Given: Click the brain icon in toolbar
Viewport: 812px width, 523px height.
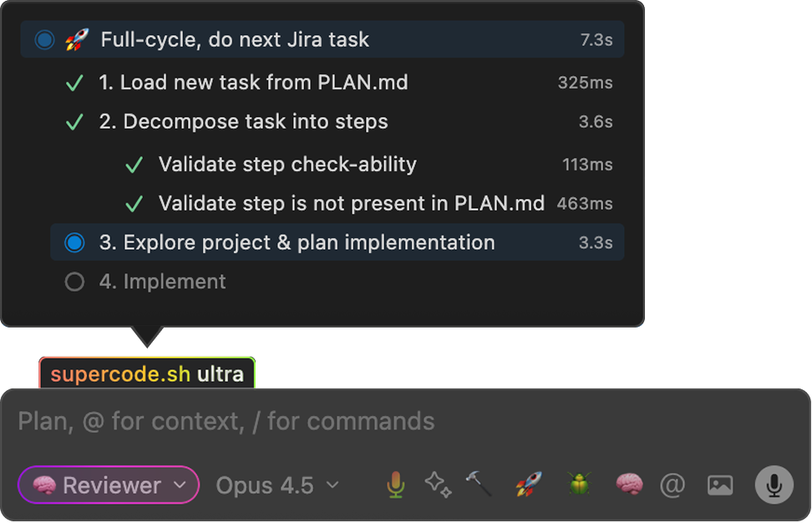Looking at the screenshot, I should [629, 485].
